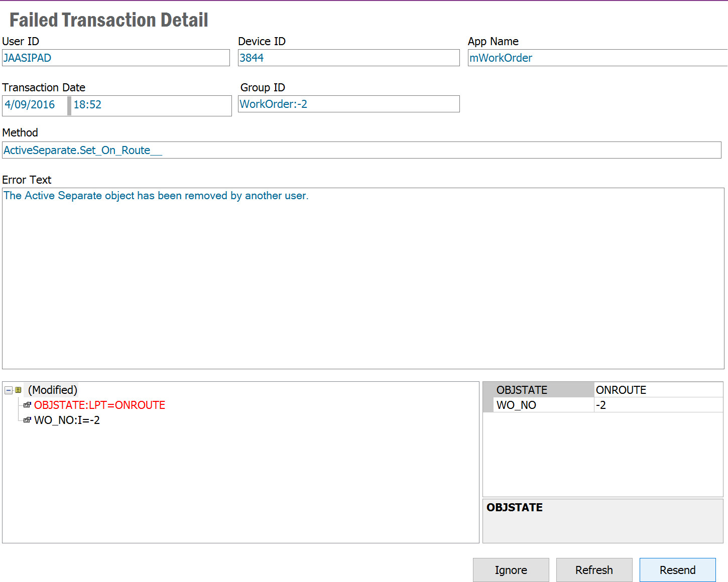Screen dimensions: 728x582
Task: Edit the ONROUTE value in property grid
Action: tap(658, 390)
